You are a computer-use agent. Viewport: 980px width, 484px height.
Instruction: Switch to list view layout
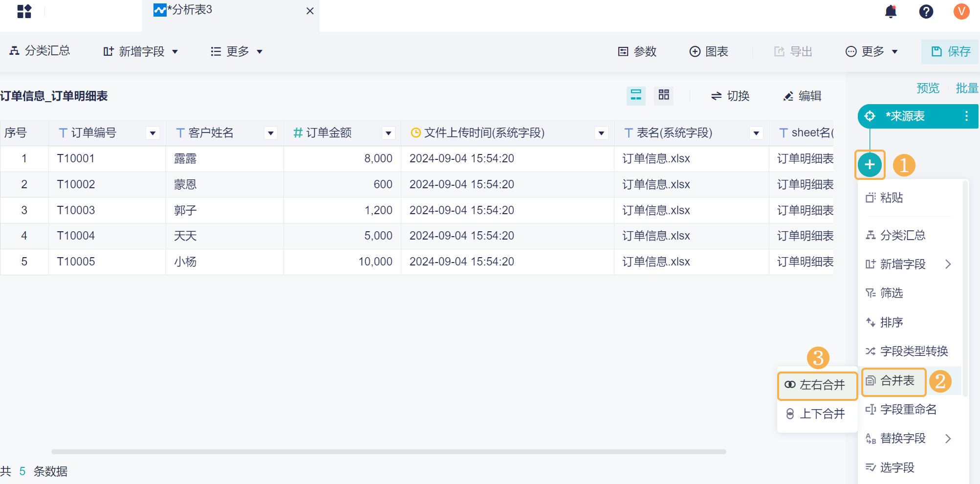click(x=636, y=95)
